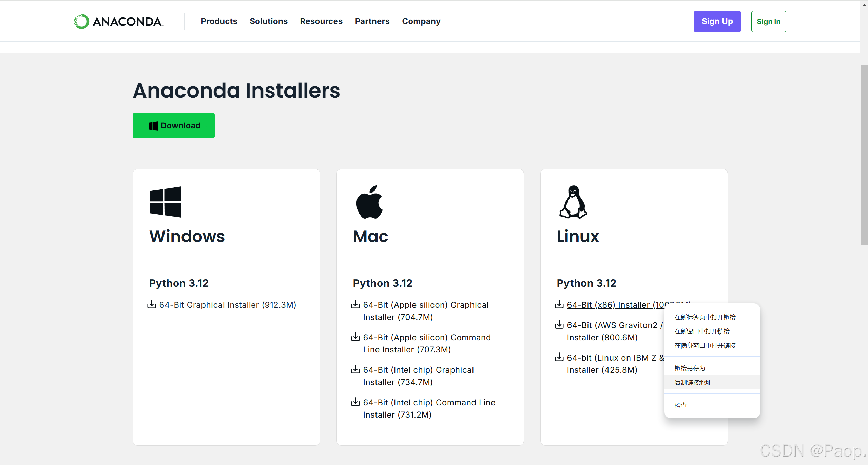
Task: Choose 在新标签页中打开链接 from context menu
Action: [705, 317]
